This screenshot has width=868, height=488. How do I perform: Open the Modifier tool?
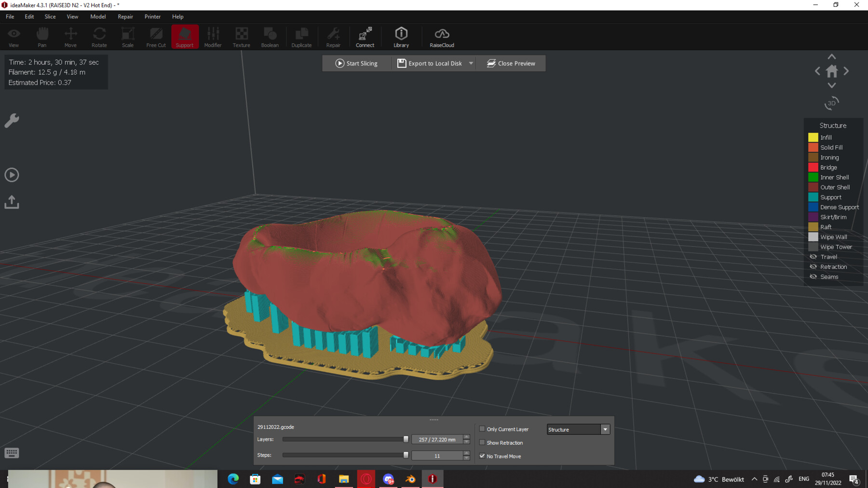click(x=213, y=36)
